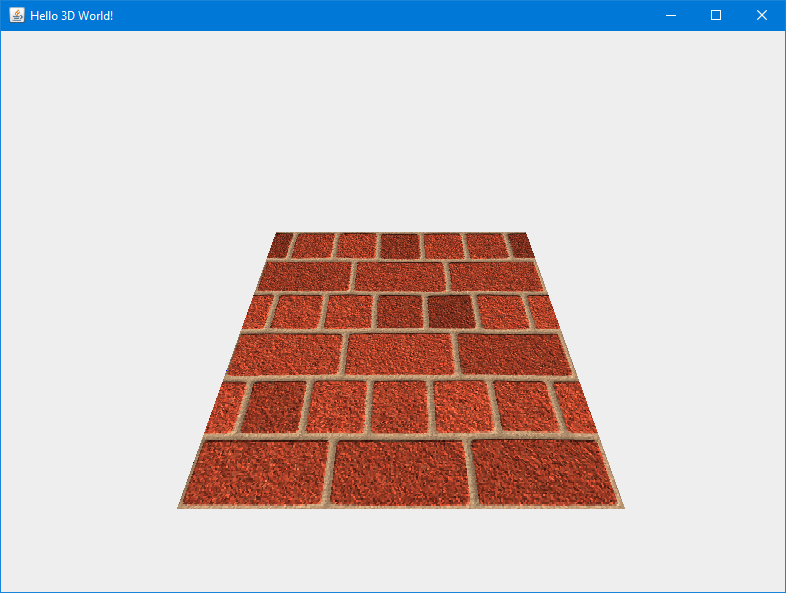This screenshot has height=593, width=786.
Task: Close the Hello 3D World! window
Action: pos(762,16)
